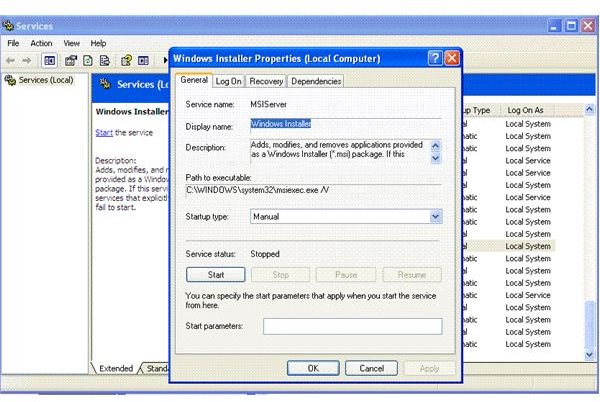
Task: Select the Extended tab at bottom
Action: [x=116, y=368]
